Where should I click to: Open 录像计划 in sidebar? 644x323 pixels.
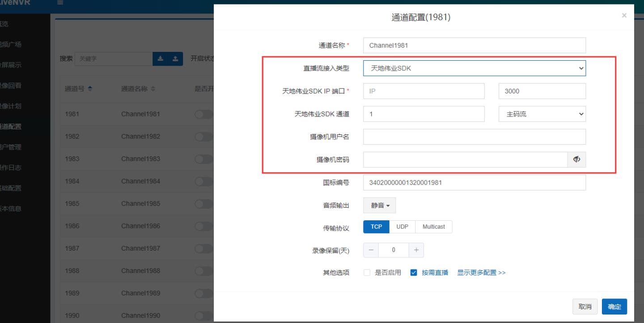coord(10,106)
